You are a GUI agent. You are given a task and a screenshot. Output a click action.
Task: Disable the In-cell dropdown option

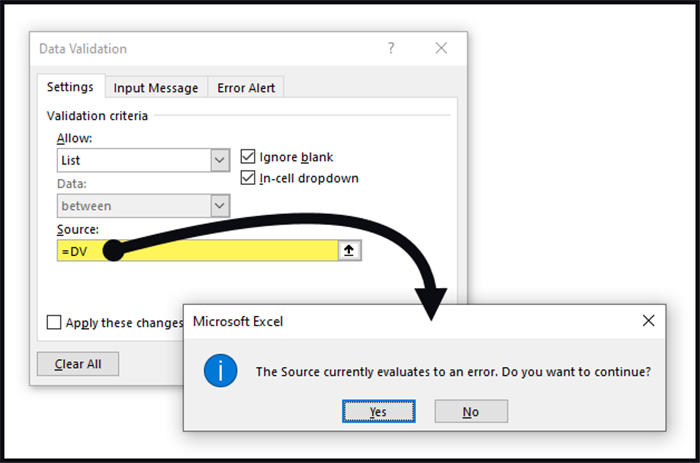248,178
